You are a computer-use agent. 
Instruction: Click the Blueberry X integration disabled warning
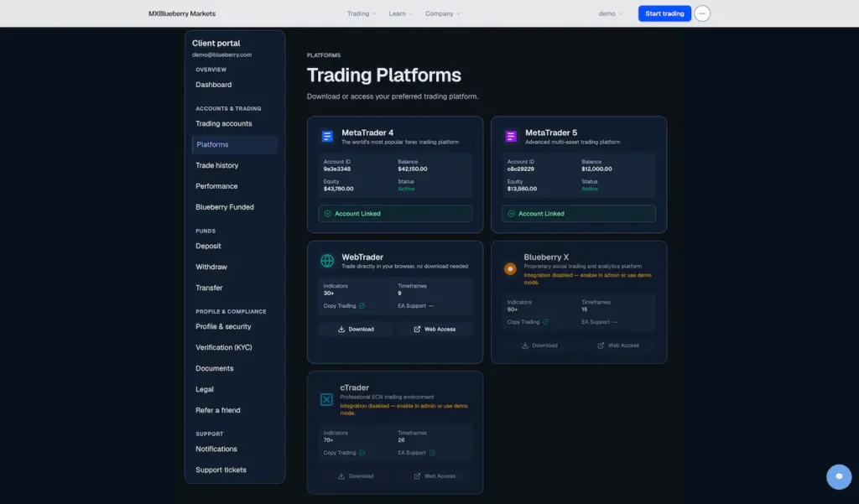(587, 279)
